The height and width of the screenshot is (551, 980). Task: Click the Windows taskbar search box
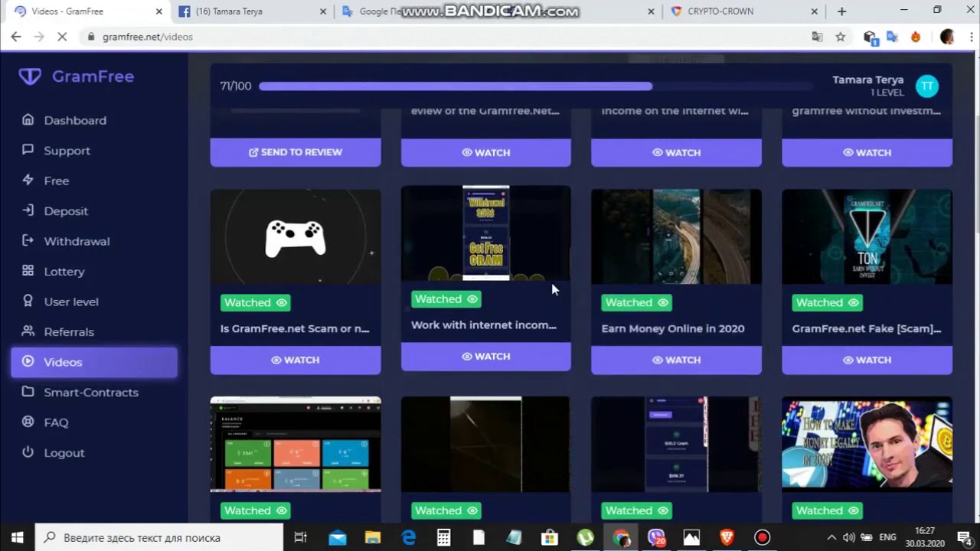(159, 537)
